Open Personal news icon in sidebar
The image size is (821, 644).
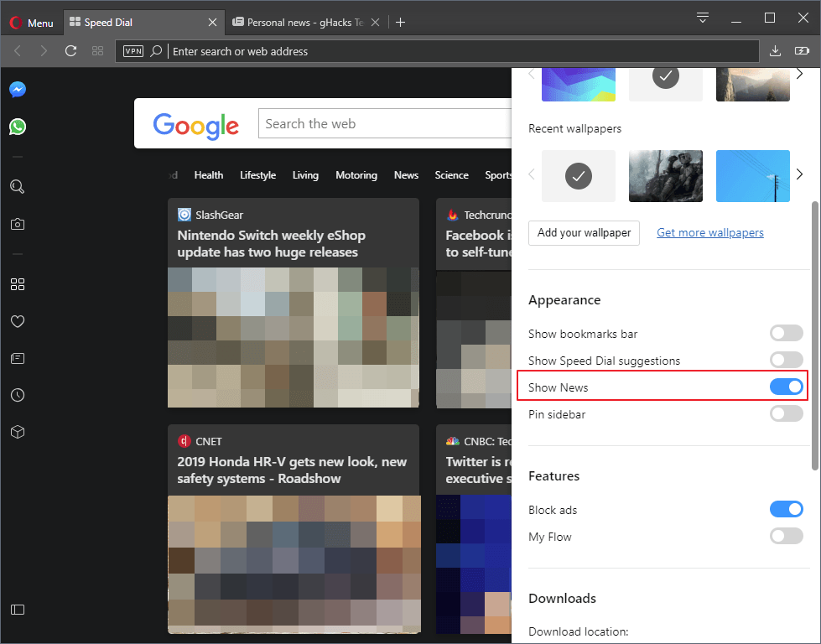click(x=18, y=359)
